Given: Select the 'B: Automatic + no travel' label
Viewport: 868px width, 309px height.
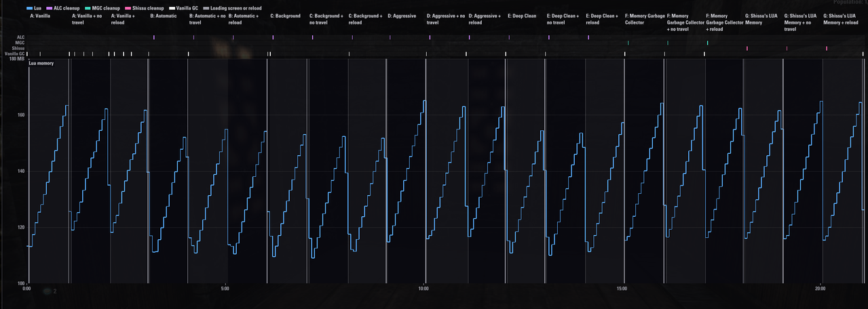Looking at the screenshot, I should click(x=207, y=19).
